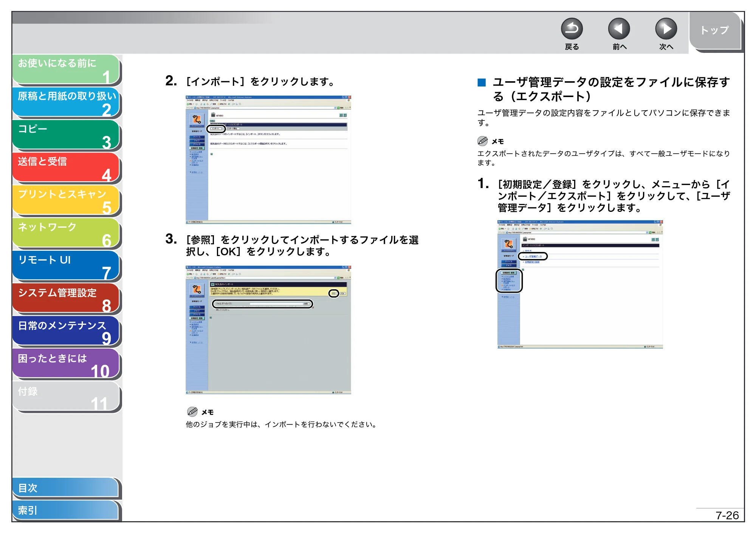Select chapter 6 ネットワーク

(66, 233)
